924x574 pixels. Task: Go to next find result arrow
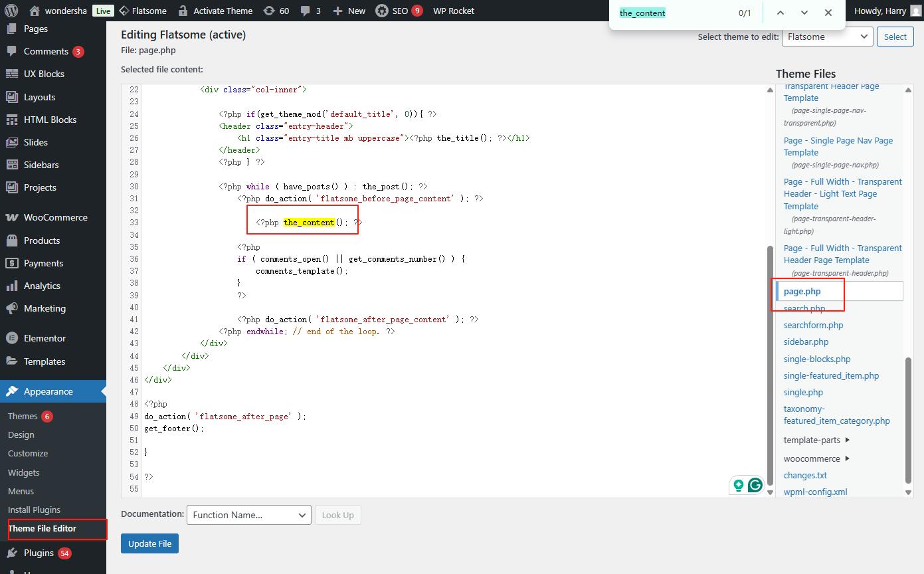[804, 13]
